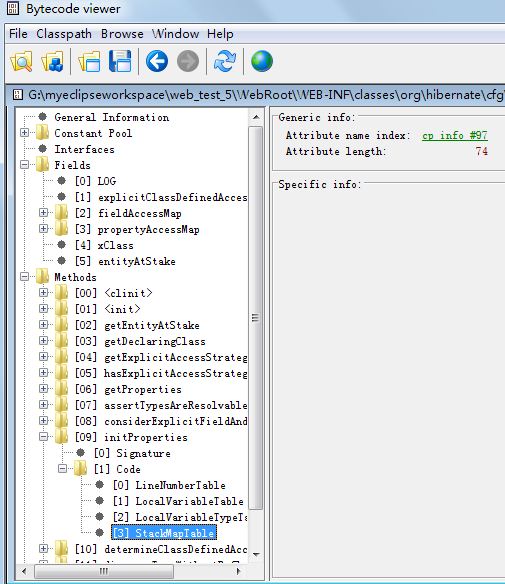
Task: Click the bullet icon beside entityAtStake
Action: coord(61,261)
